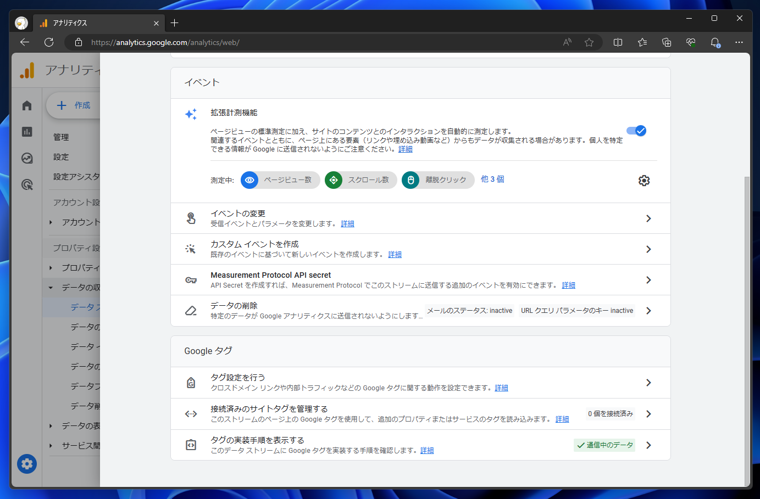The height and width of the screenshot is (499, 760).
Task: Click the 接続済みのサイトタグを管理する connect icon
Action: (191, 414)
